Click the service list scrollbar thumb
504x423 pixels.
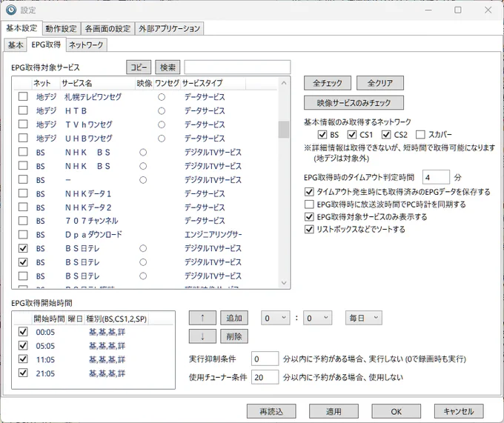[283, 130]
